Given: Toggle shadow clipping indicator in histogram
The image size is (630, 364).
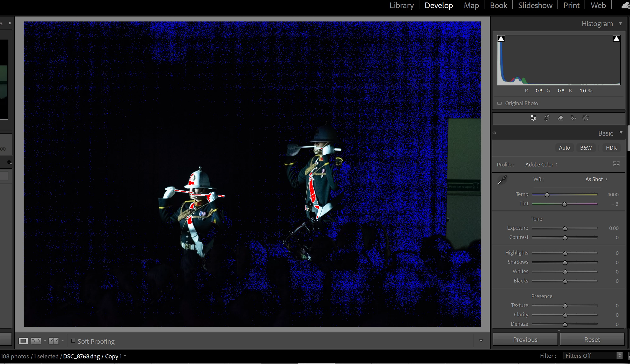Looking at the screenshot, I should [501, 39].
